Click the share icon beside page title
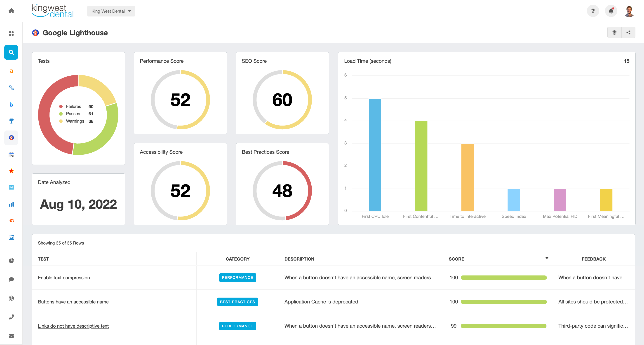 pos(628,33)
